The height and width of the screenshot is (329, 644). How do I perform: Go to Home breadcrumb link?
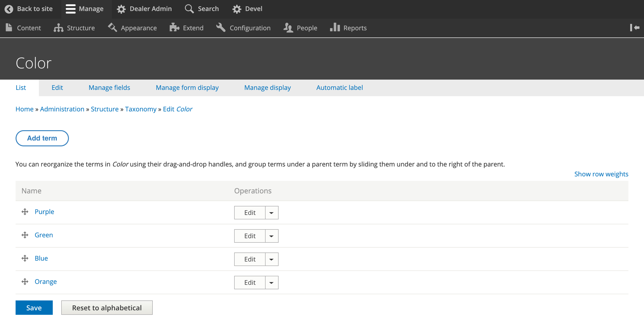(x=24, y=109)
